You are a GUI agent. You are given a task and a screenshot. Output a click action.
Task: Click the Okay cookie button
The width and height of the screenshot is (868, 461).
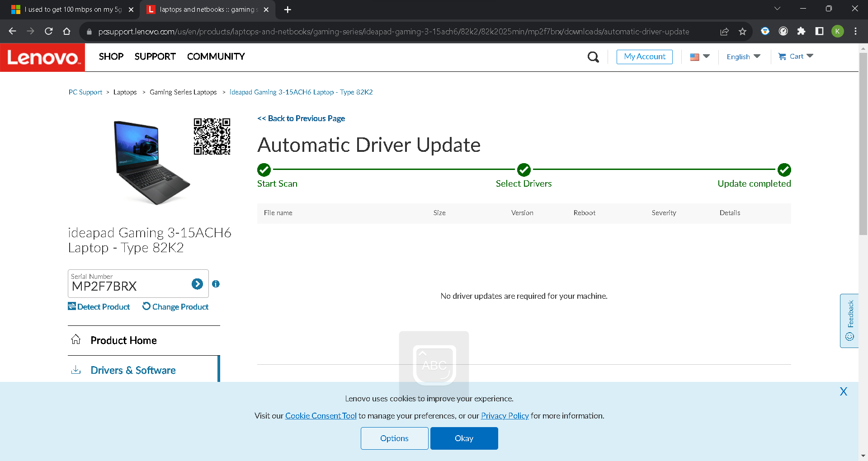(x=464, y=438)
